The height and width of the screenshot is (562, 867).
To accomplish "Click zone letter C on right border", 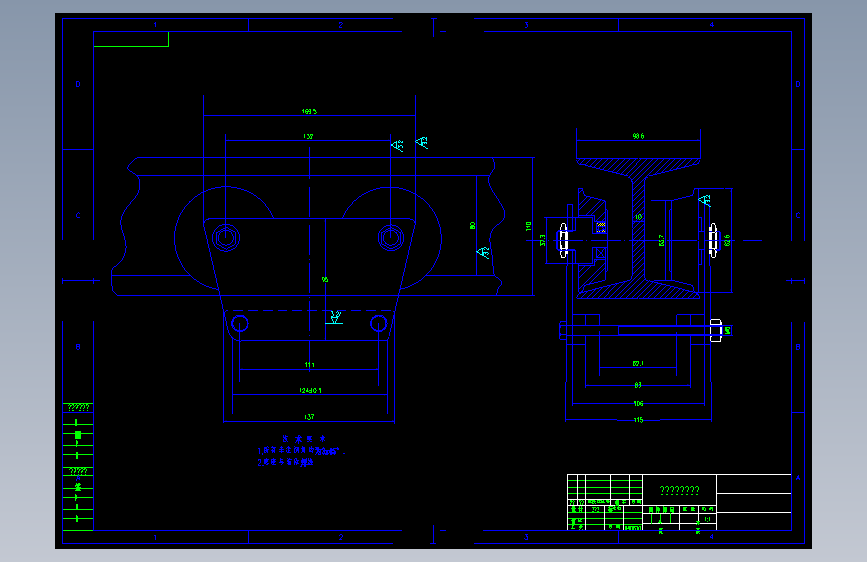I will (798, 215).
